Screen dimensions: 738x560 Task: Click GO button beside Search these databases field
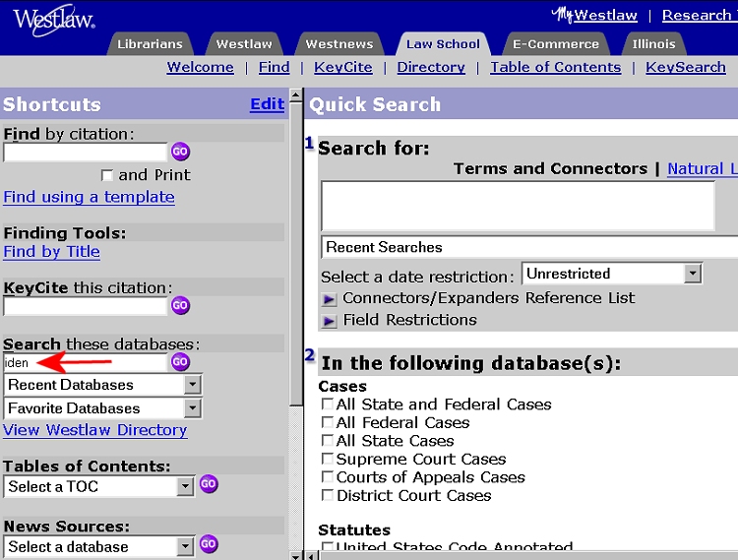click(x=180, y=362)
